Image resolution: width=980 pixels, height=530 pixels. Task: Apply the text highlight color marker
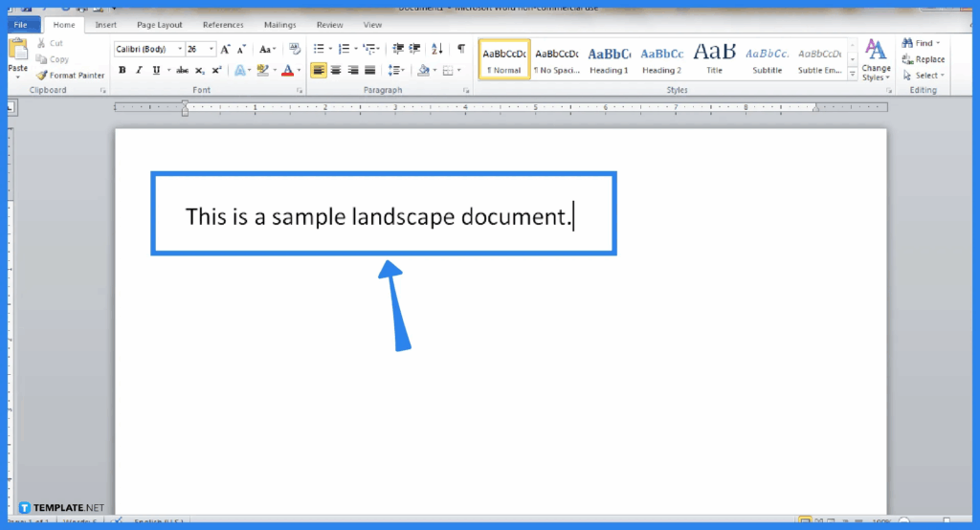[x=263, y=71]
